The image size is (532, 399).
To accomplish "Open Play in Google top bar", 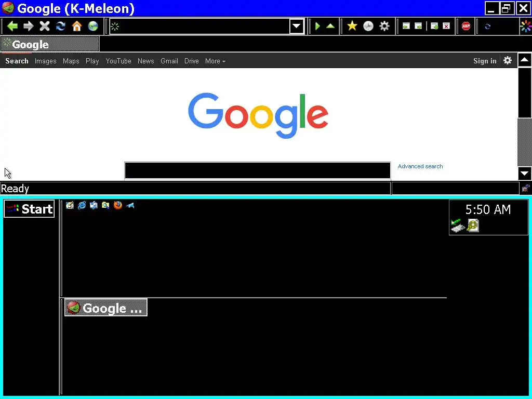I will [92, 61].
